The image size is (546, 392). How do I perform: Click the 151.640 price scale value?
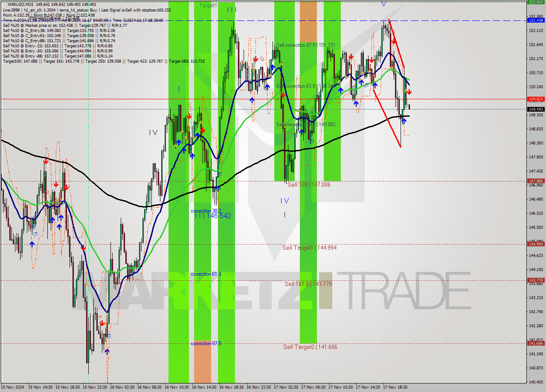[535, 44]
